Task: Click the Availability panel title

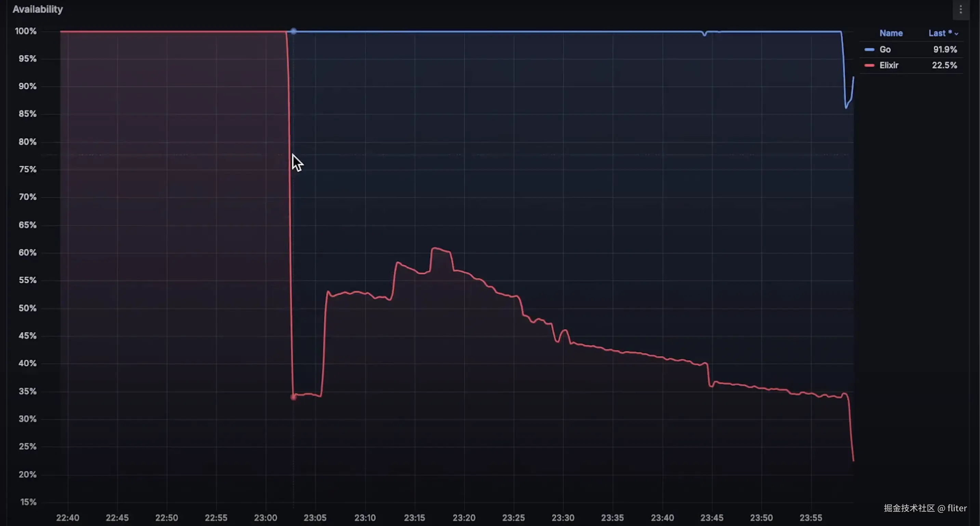Action: coord(38,9)
